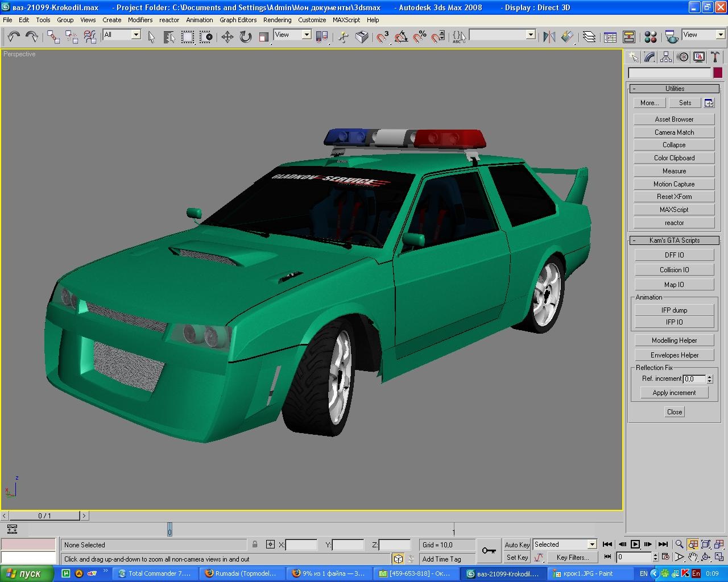The image size is (728, 582).
Task: Open the Rendering menu
Action: pos(277,20)
